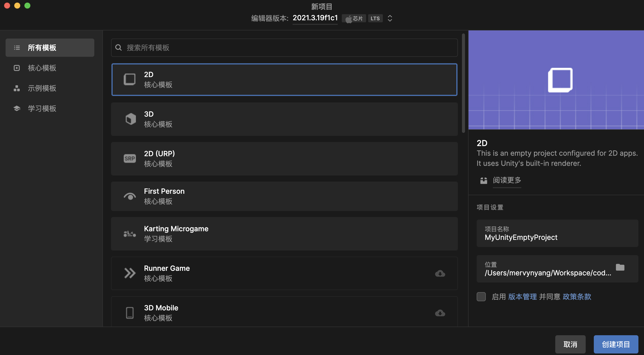Click the Apple 芯片 badge
This screenshot has height=355, width=644.
coord(354,18)
